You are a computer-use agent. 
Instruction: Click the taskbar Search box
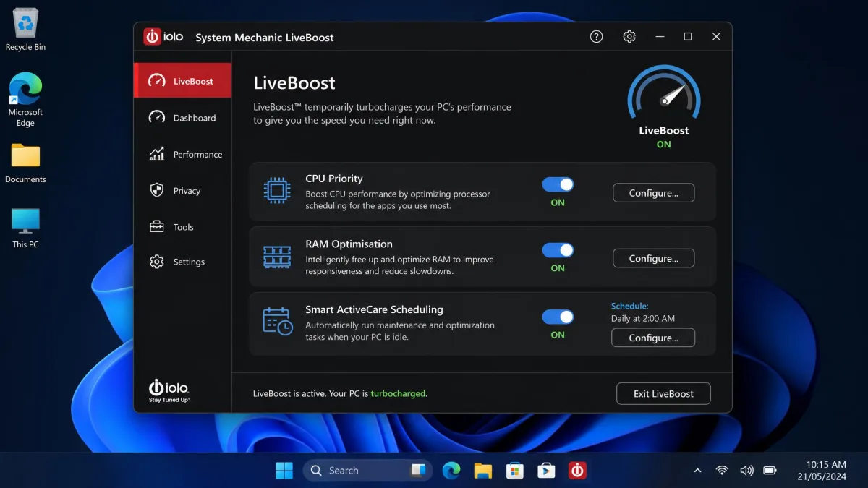(x=367, y=471)
